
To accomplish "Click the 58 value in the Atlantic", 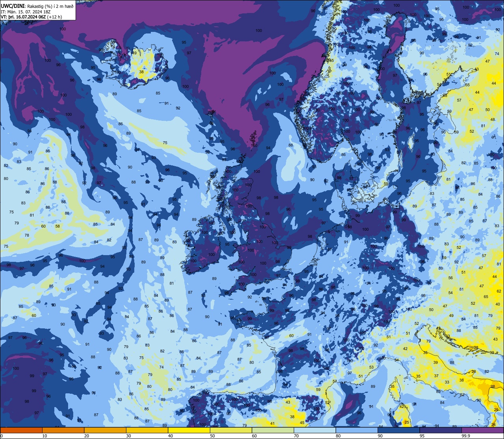I will (57, 226).
